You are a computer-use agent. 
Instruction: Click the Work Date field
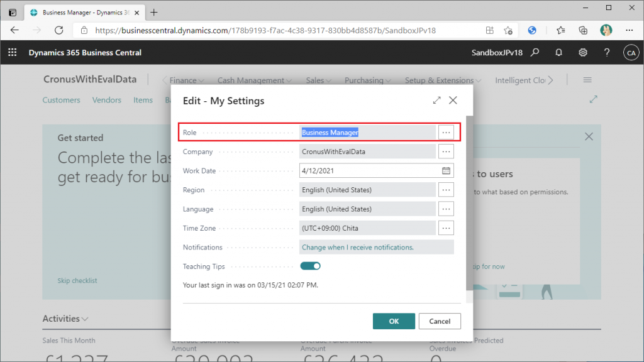point(377,171)
